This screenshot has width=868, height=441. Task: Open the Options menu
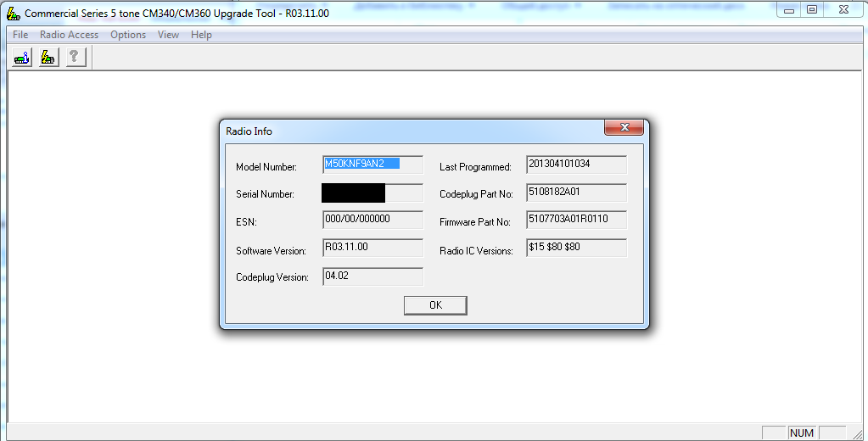(128, 34)
